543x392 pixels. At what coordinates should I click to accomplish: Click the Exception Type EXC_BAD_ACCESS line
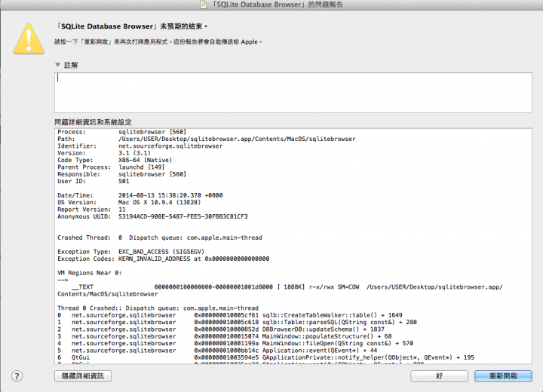pos(131,252)
